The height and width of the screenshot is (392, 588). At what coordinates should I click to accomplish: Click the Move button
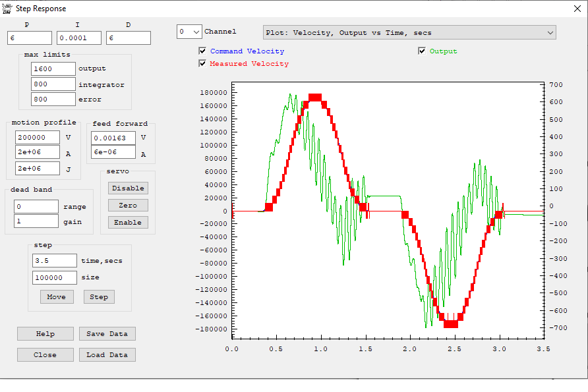[x=56, y=297]
